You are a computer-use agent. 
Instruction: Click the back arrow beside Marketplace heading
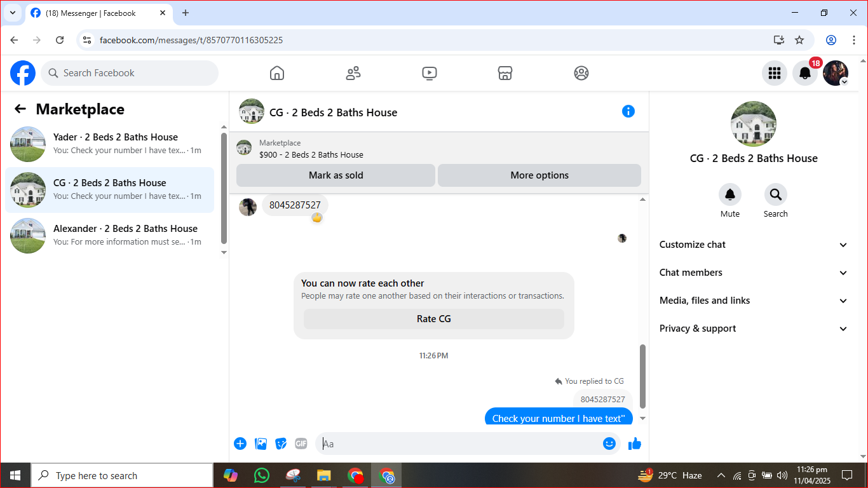[x=20, y=109]
